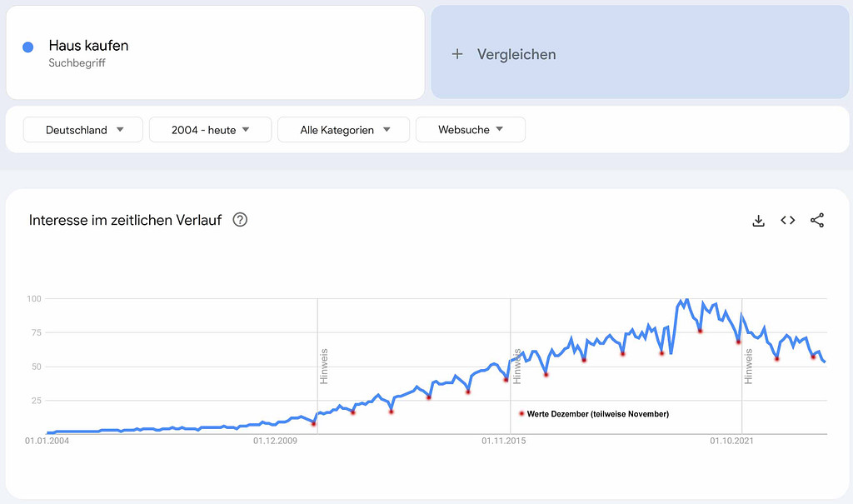Click the red dot in the chart legend

[521, 414]
